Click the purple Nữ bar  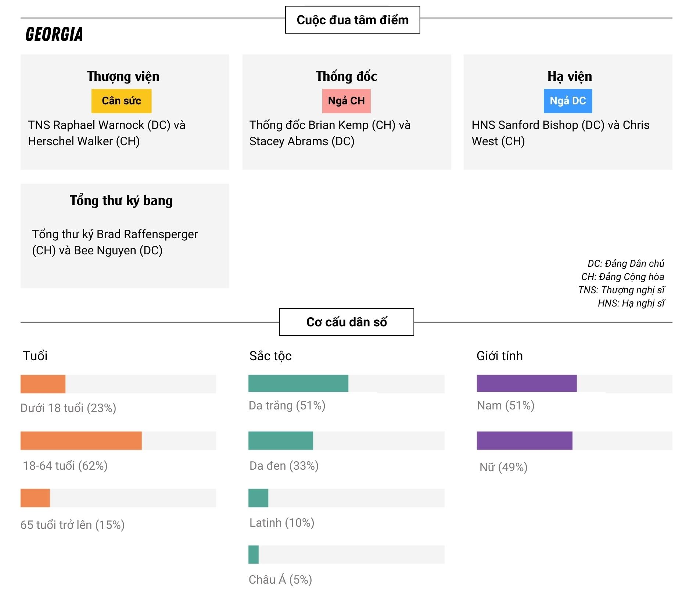524,441
